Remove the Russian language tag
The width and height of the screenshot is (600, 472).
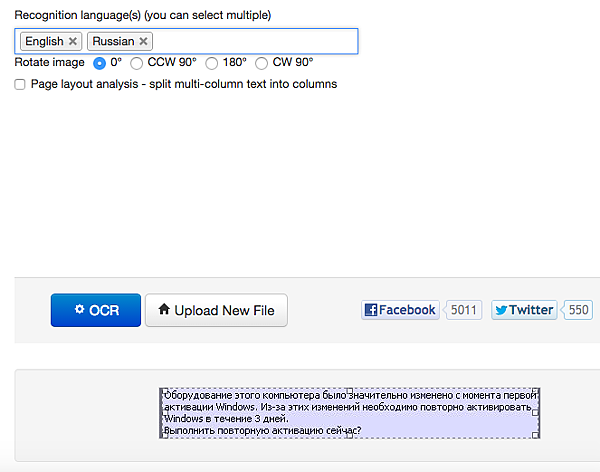point(144,41)
